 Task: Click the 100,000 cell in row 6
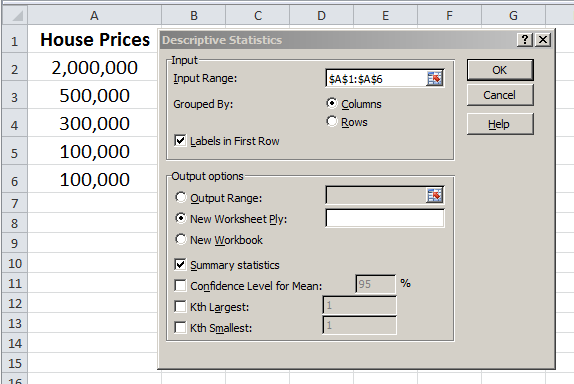[94, 179]
